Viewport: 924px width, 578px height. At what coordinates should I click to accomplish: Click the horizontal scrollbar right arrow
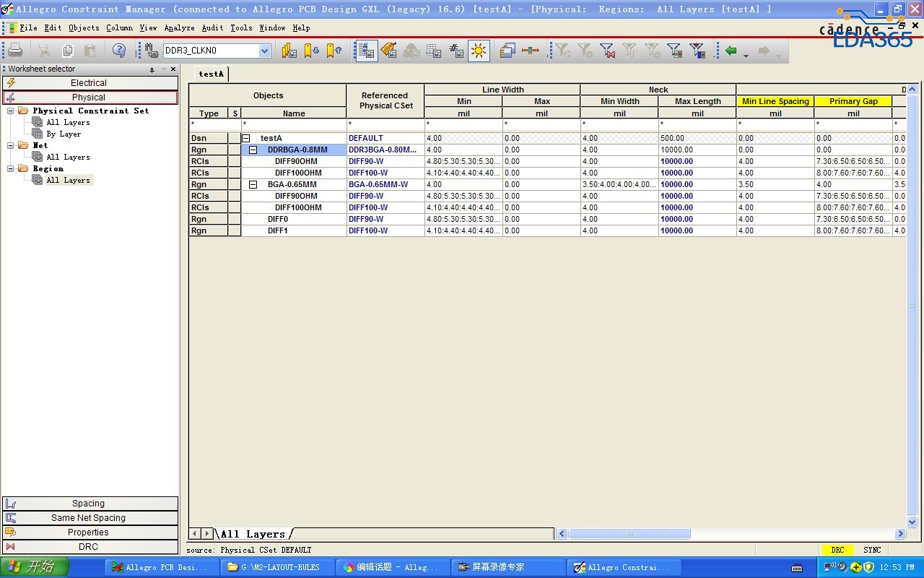coord(900,534)
